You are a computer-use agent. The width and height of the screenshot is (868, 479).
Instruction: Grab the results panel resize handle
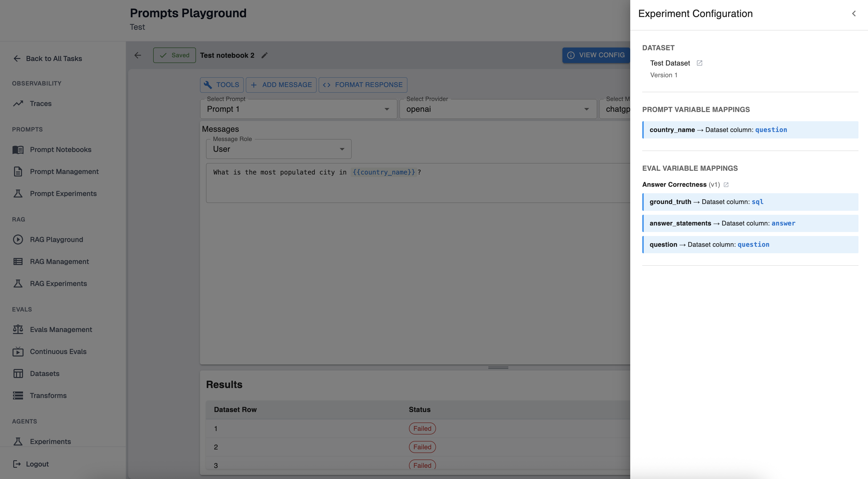click(498, 367)
